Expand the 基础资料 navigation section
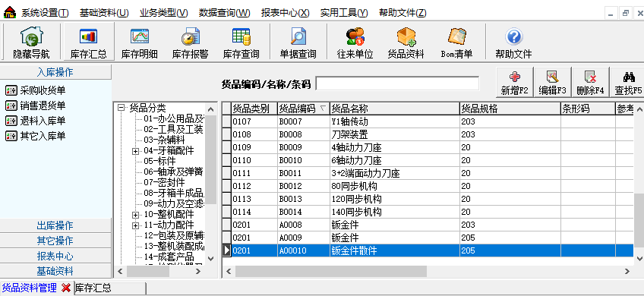The image size is (644, 296). coord(55,271)
